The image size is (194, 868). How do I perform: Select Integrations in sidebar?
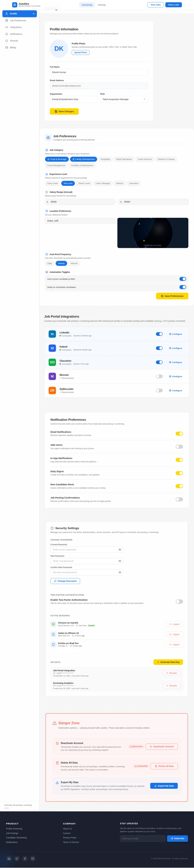pos(19,27)
